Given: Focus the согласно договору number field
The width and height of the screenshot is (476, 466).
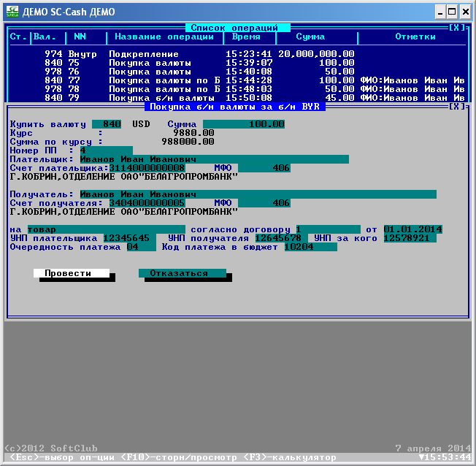Looking at the screenshot, I should 329,229.
